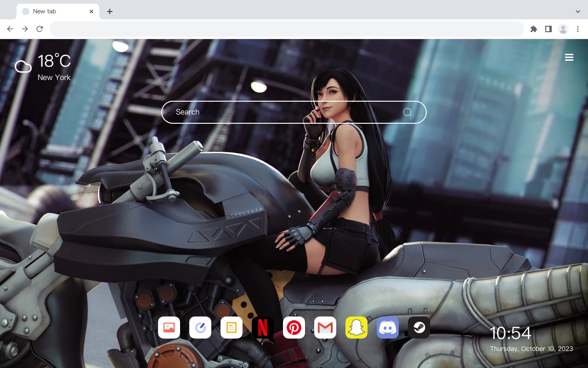This screenshot has height=368, width=588.
Task: Click the browser address bar
Action: [287, 29]
